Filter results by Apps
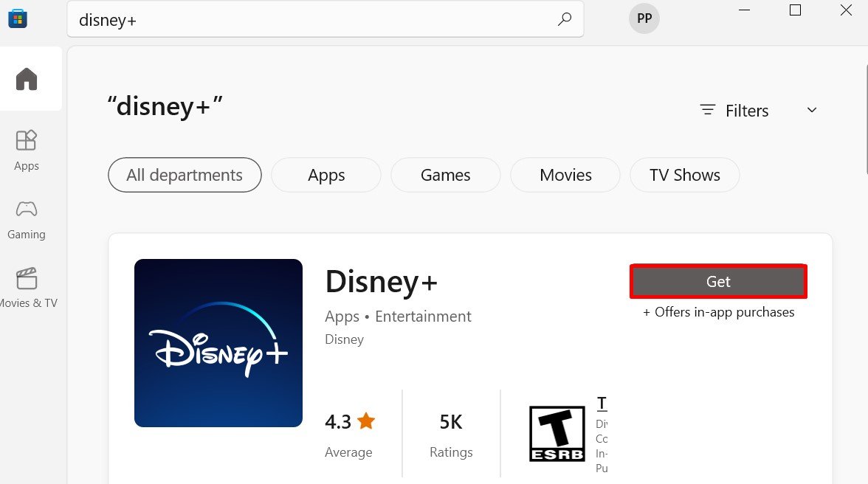The image size is (868, 484). pos(326,175)
